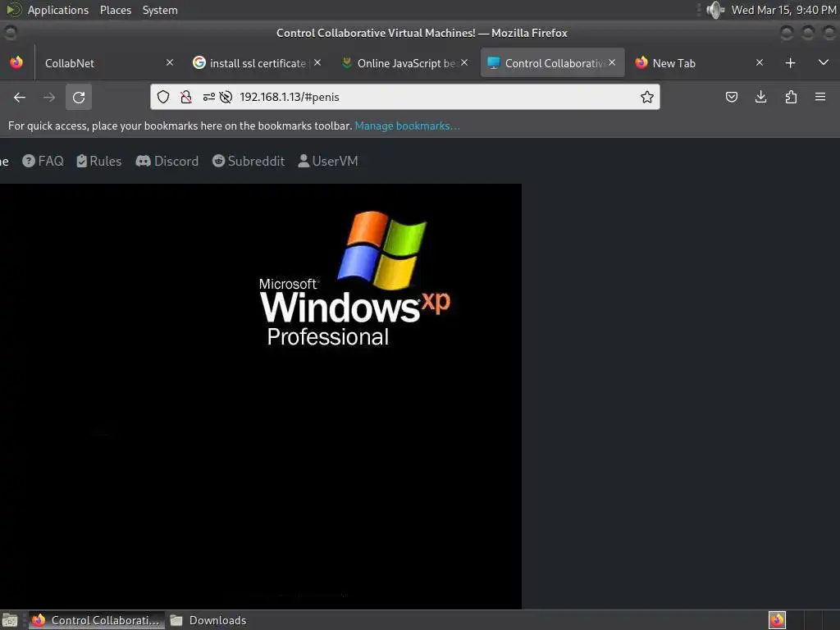Open the Applications menu in top panel
This screenshot has height=630, width=840.
58,10
